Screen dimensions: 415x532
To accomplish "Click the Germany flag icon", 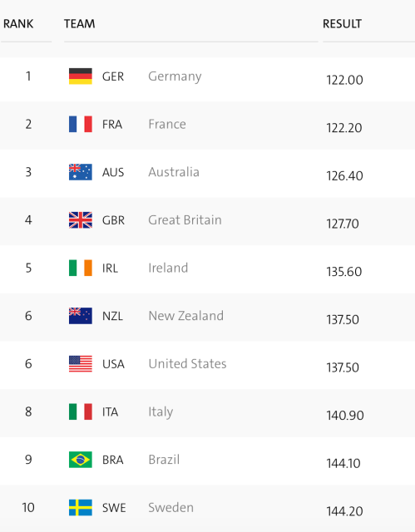I will [x=81, y=76].
